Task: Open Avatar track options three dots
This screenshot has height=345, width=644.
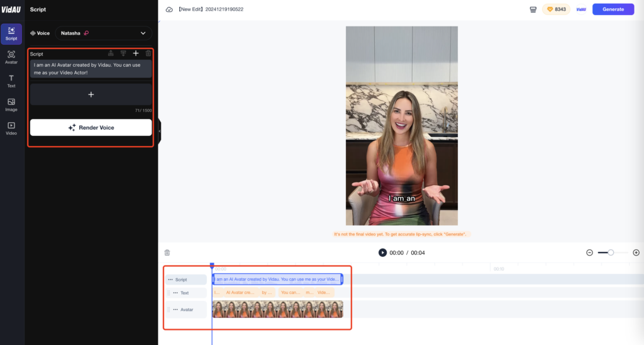Action: pos(175,310)
